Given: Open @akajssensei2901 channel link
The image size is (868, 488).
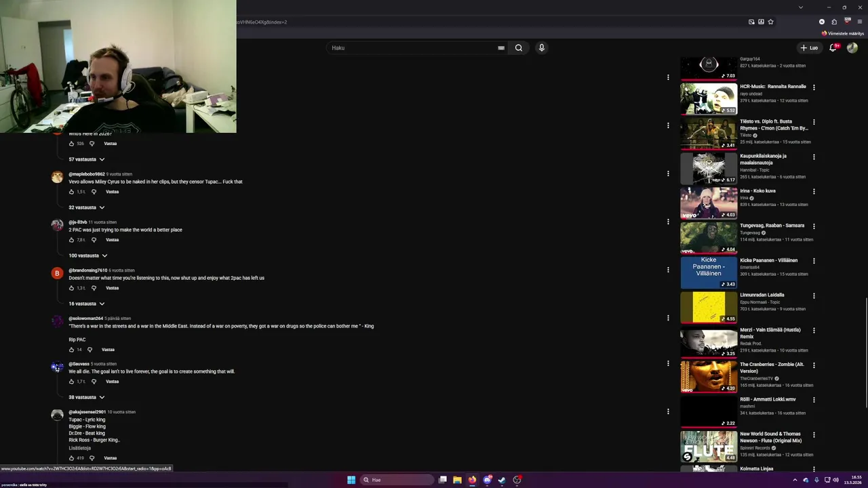Looking at the screenshot, I should click(87, 412).
